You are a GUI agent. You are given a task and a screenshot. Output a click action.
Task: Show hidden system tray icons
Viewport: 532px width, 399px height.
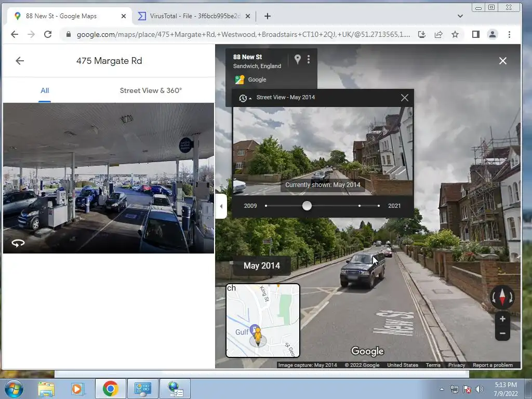coord(442,389)
